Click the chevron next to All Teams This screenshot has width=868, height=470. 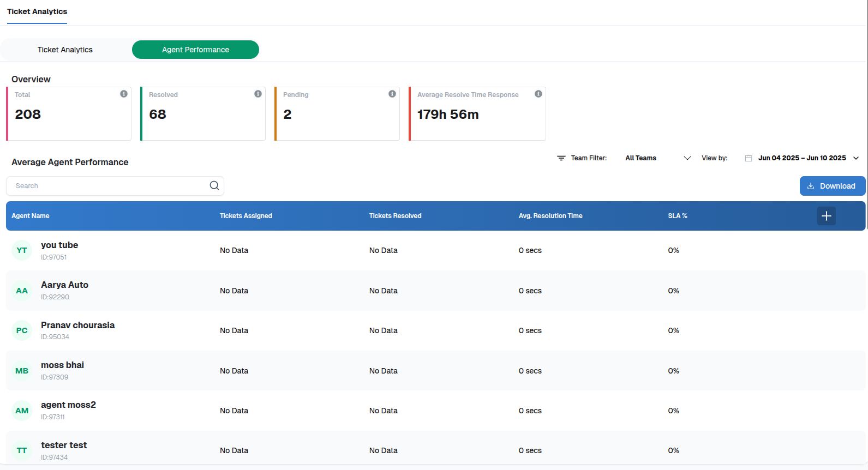[687, 158]
